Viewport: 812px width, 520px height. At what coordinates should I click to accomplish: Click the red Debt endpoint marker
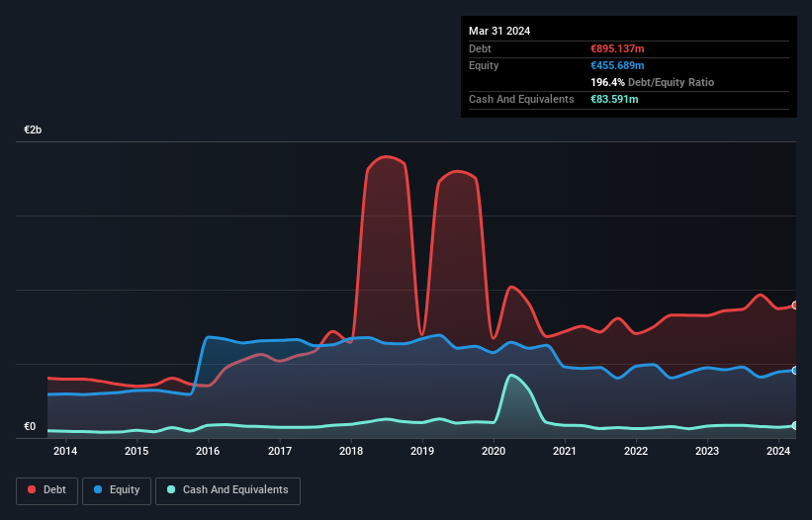coord(795,305)
